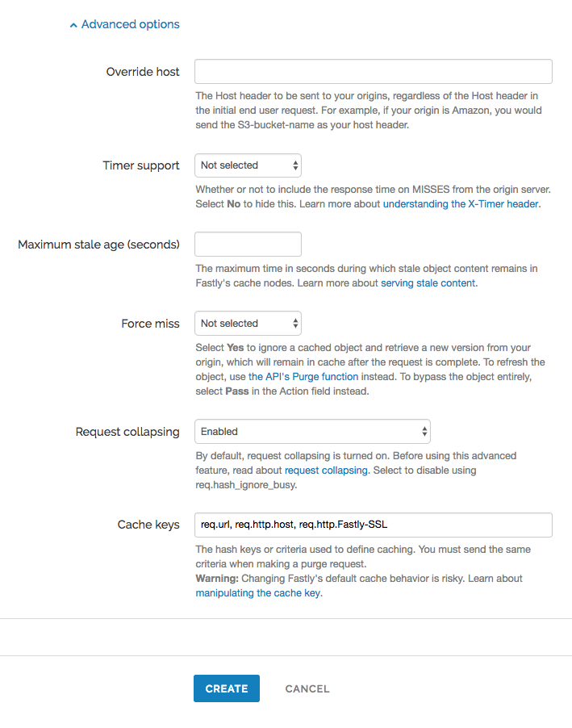
Task: Click the Override host input field
Action: (373, 71)
